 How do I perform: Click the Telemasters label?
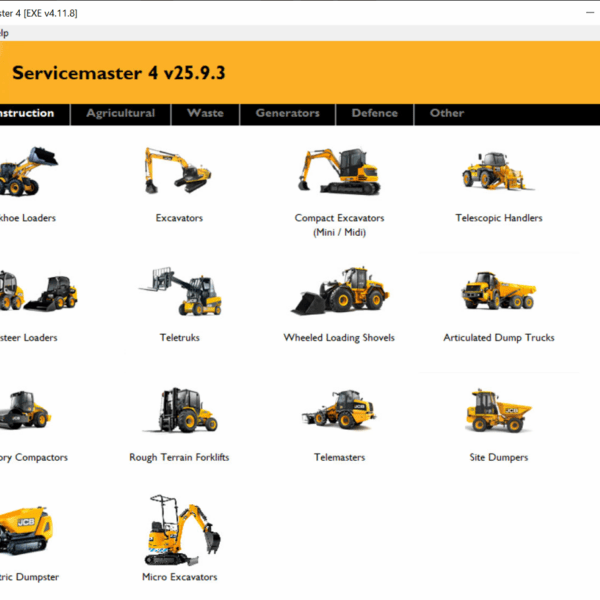pos(339,457)
